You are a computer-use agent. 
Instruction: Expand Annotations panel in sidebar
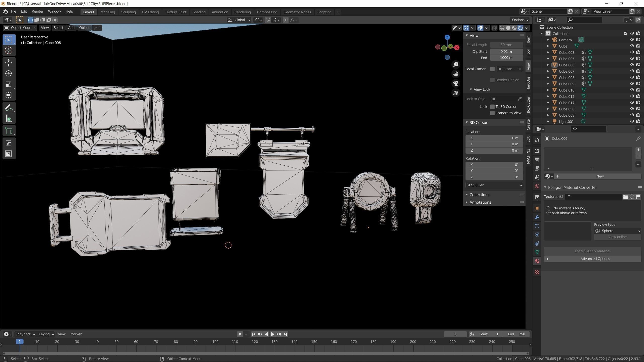480,202
